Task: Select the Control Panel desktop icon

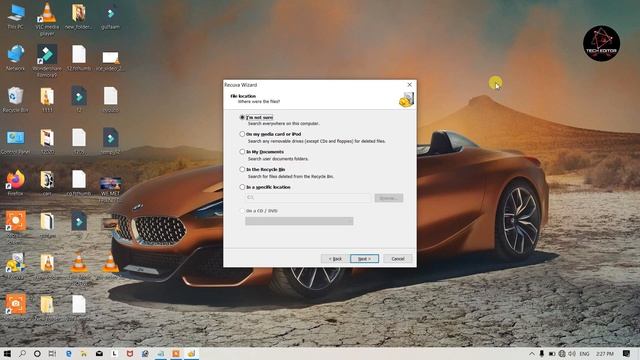Action: tap(16, 141)
